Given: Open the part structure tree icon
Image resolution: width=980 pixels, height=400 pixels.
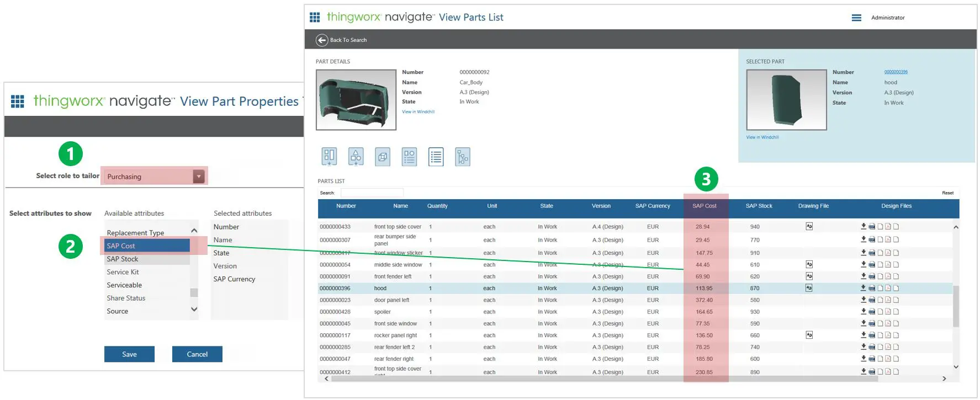Looking at the screenshot, I should [x=463, y=157].
